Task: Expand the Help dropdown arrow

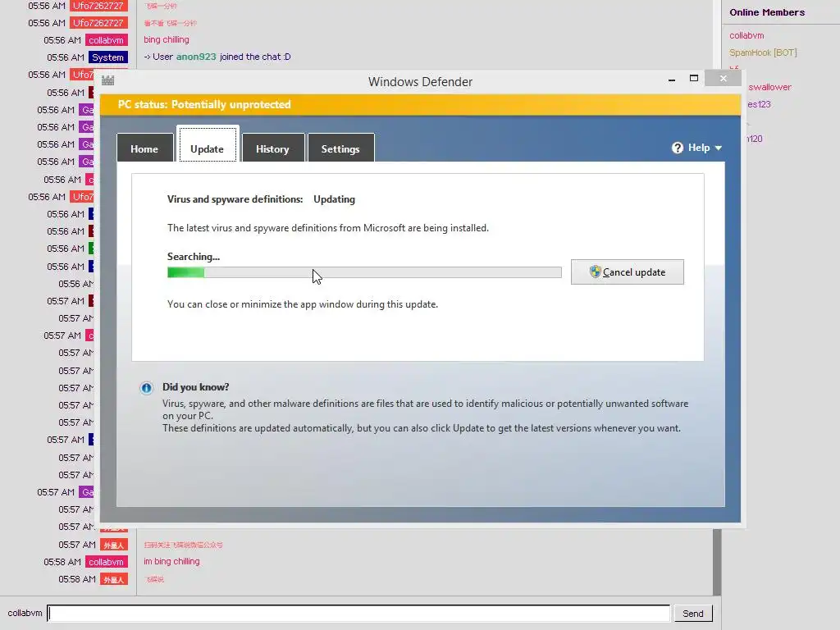Action: click(x=719, y=148)
